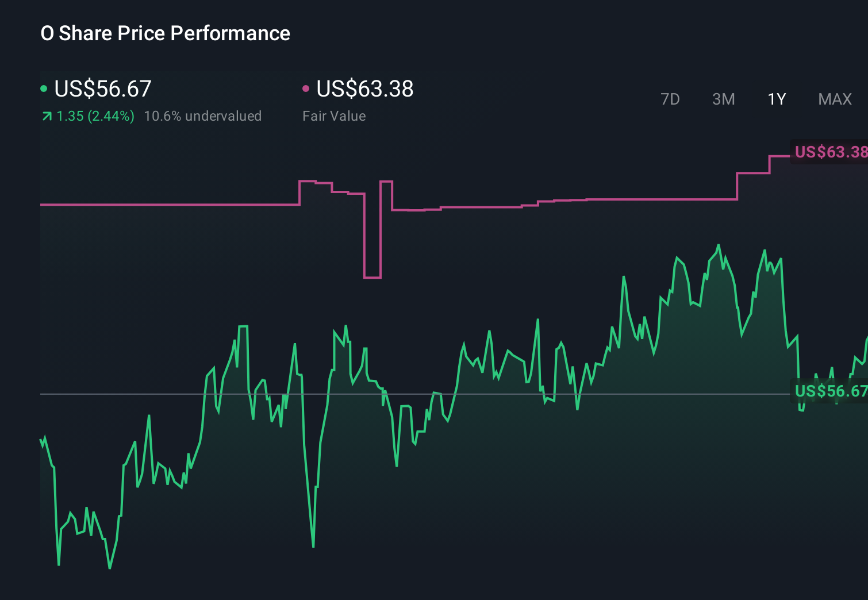Switch to the 7D time range
This screenshot has width=868, height=600.
pos(670,99)
